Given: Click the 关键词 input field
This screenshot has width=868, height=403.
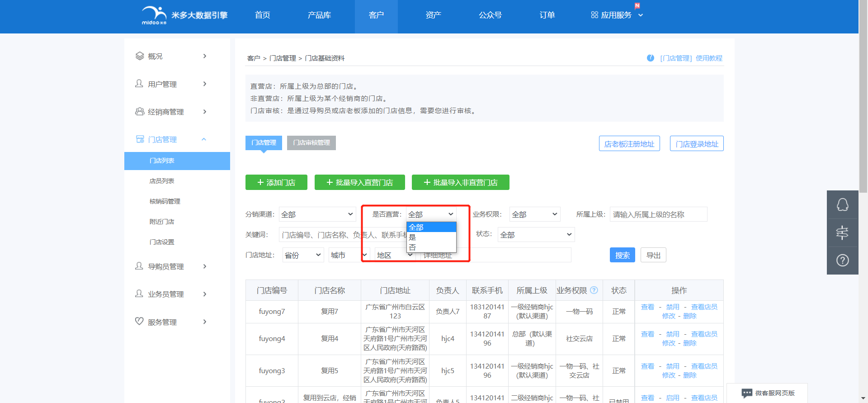Looking at the screenshot, I should [343, 235].
